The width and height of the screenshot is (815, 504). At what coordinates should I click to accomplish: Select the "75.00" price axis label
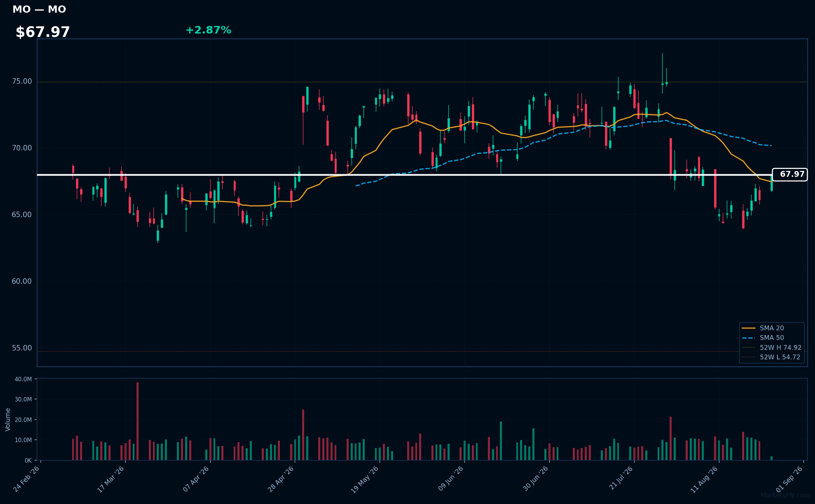pyautogui.click(x=22, y=81)
